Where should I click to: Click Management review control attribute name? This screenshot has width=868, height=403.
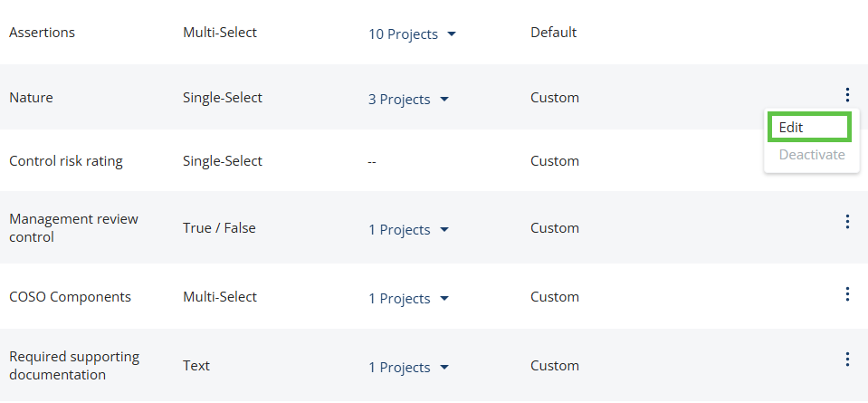click(73, 228)
